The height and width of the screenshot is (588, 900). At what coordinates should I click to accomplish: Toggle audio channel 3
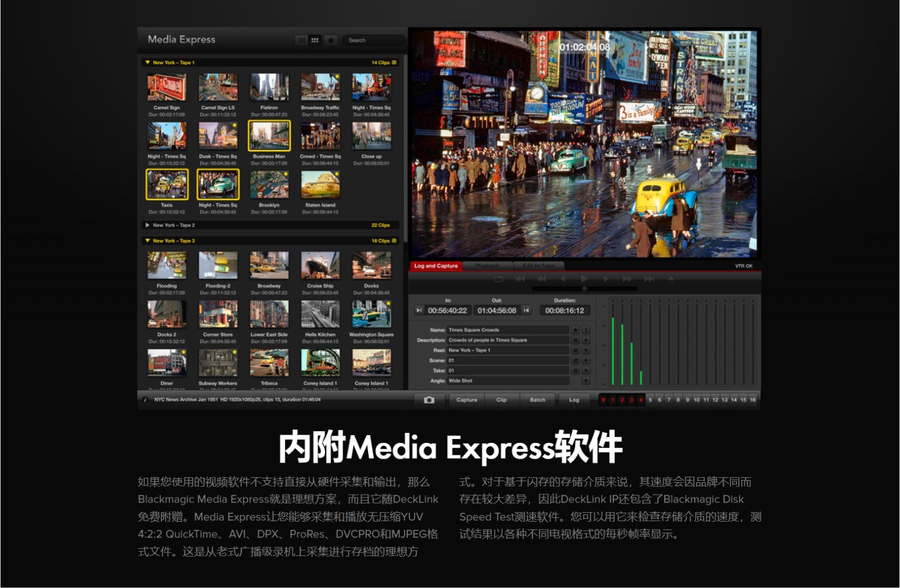pos(631,400)
